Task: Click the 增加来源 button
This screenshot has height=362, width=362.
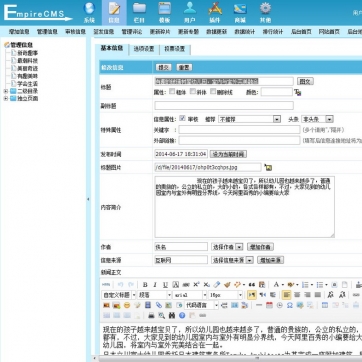Action: (x=270, y=260)
